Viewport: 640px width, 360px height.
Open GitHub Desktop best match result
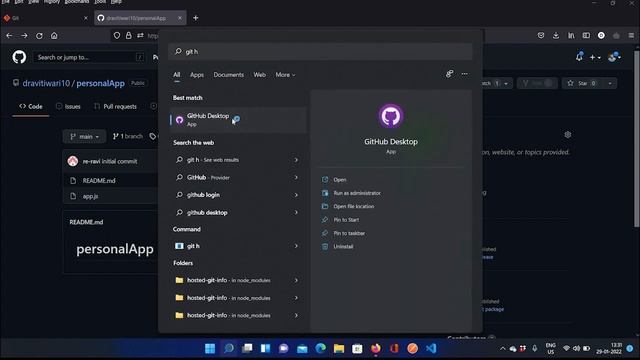[x=238, y=120]
